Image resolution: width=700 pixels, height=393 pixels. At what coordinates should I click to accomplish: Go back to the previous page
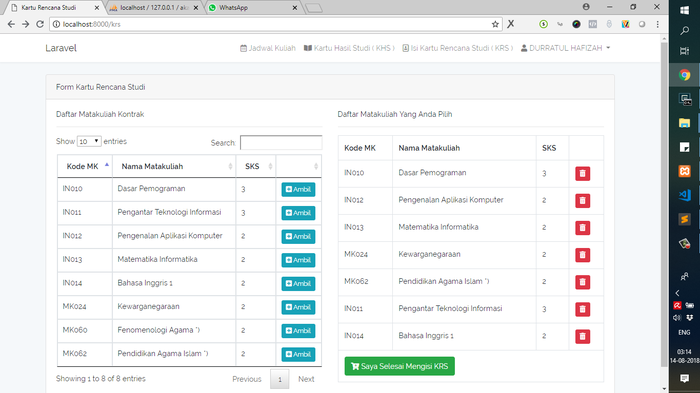point(11,24)
